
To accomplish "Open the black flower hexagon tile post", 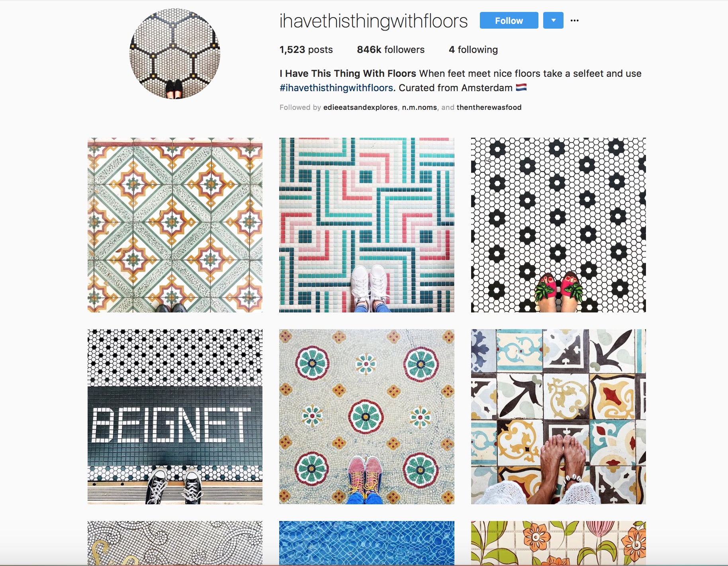I will (558, 225).
